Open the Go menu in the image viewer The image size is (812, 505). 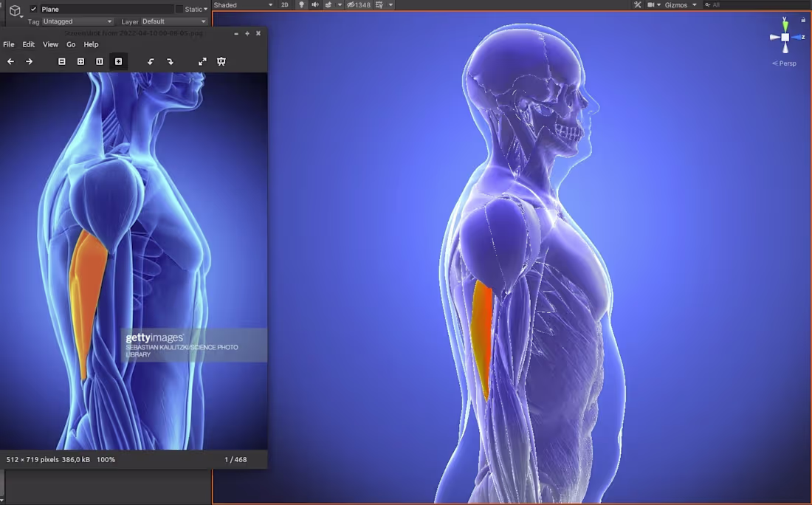71,44
